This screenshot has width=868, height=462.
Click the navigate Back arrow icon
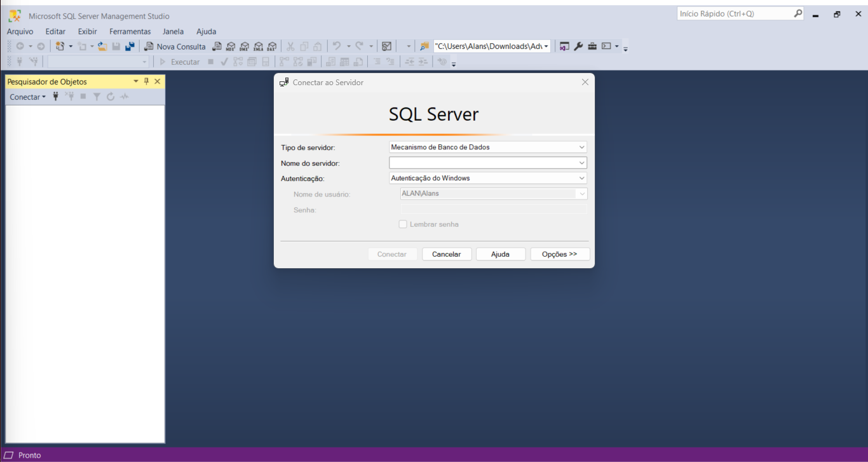[20, 46]
